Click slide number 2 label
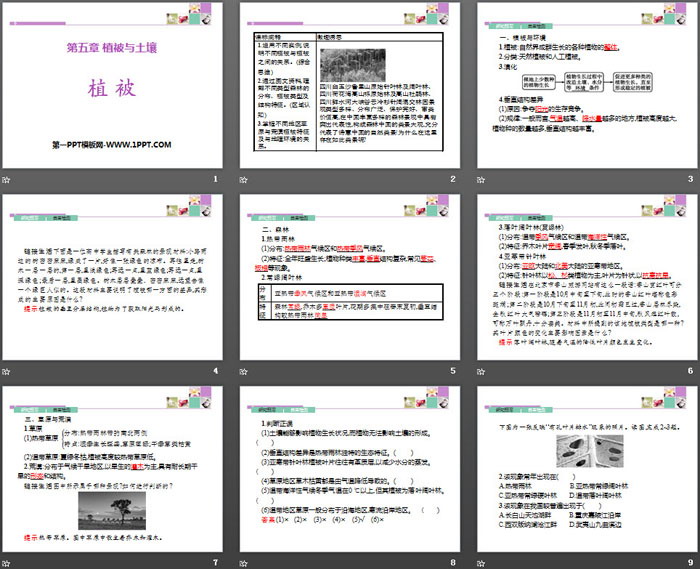Image resolution: width=700 pixels, height=569 pixels. pyautogui.click(x=453, y=179)
